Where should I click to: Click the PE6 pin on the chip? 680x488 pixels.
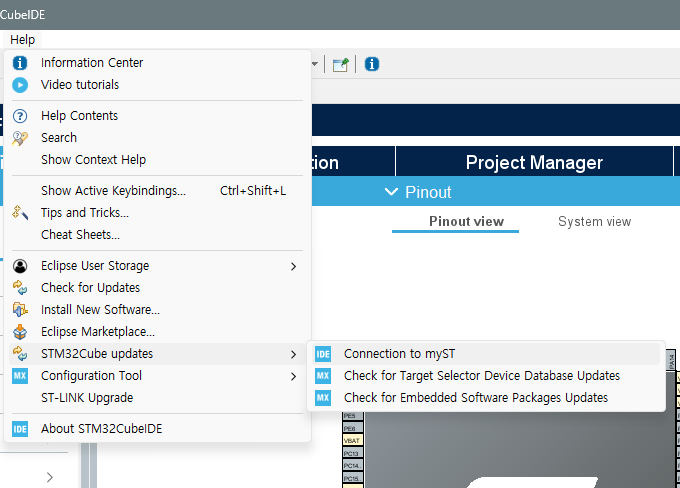click(353, 428)
